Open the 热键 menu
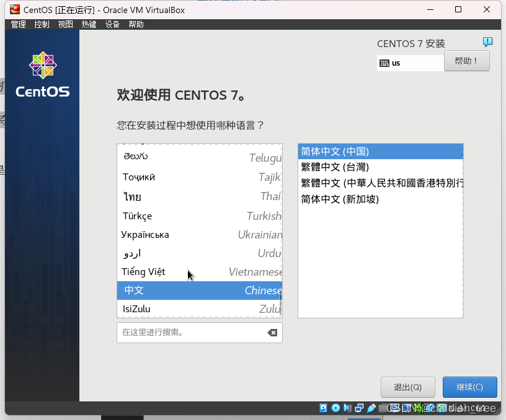The height and width of the screenshot is (420, 506). pos(89,24)
